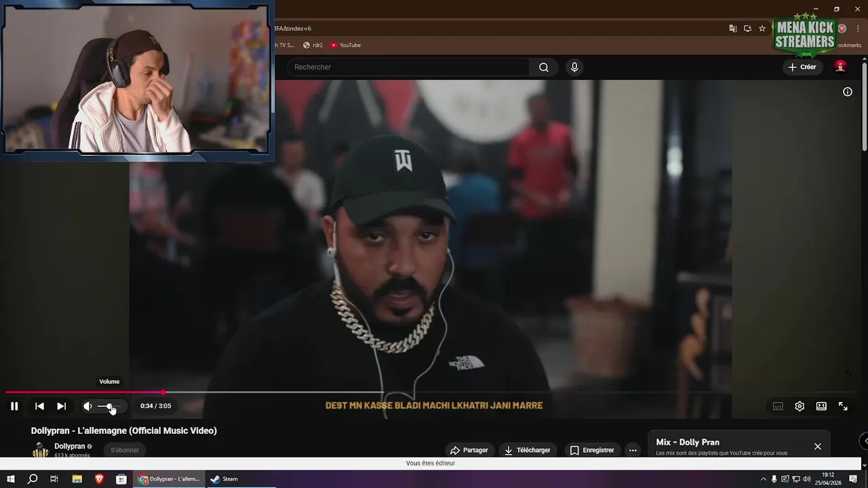
Task: Skip to the next video
Action: pyautogui.click(x=61, y=406)
